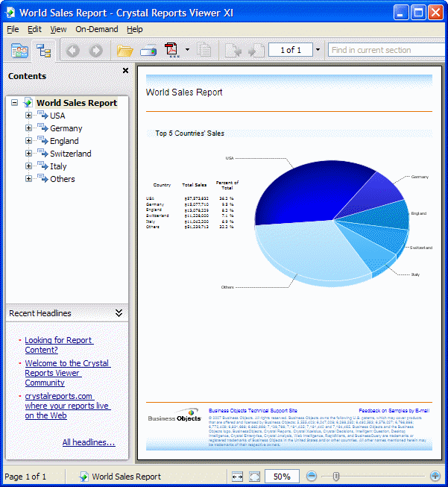
Task: Open the Edit menu
Action: [x=34, y=29]
